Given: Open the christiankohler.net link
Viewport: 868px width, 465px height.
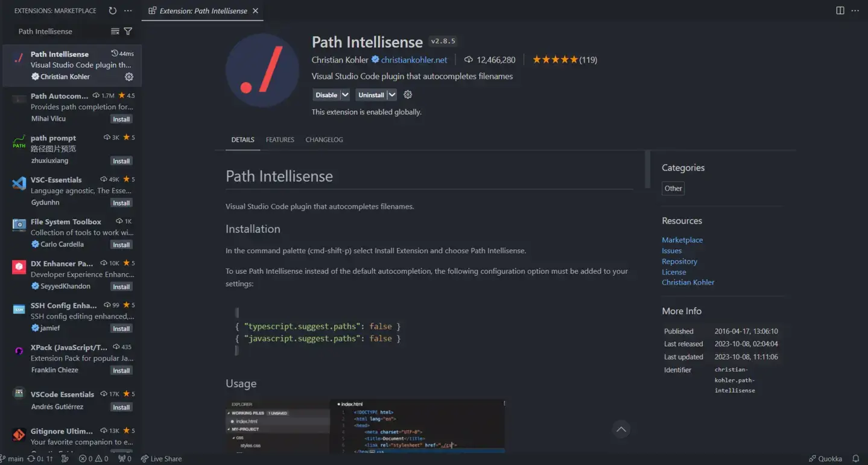Looking at the screenshot, I should coord(414,60).
